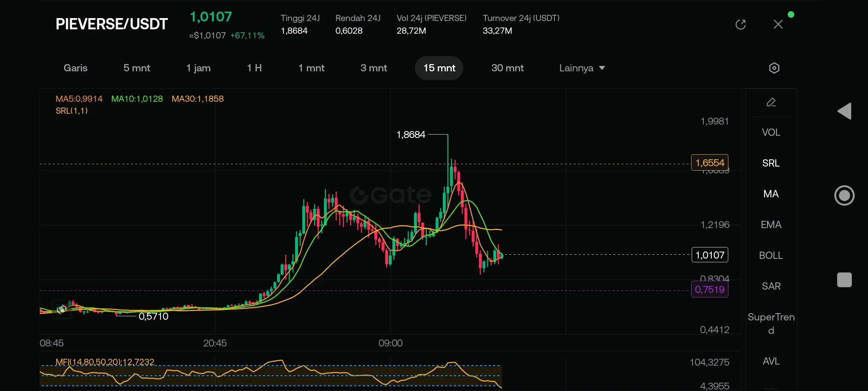Tap the Android recent apps square
Viewport: 868px width, 391px height.
coord(844,280)
